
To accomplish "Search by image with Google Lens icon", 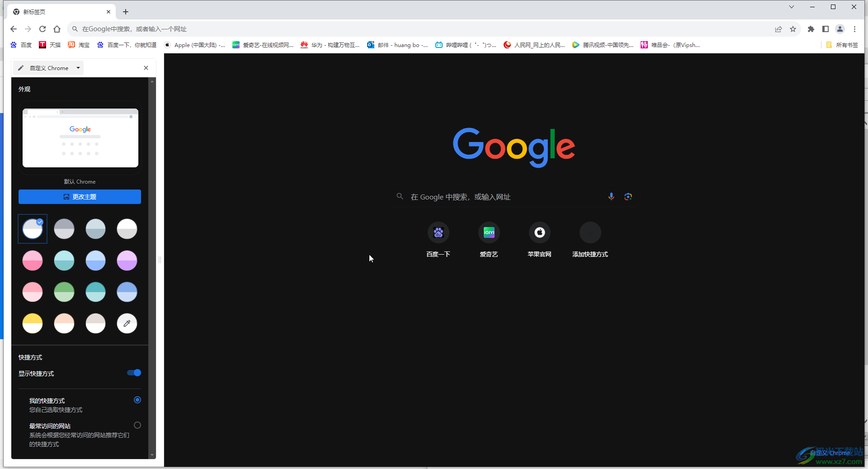I will (628, 196).
